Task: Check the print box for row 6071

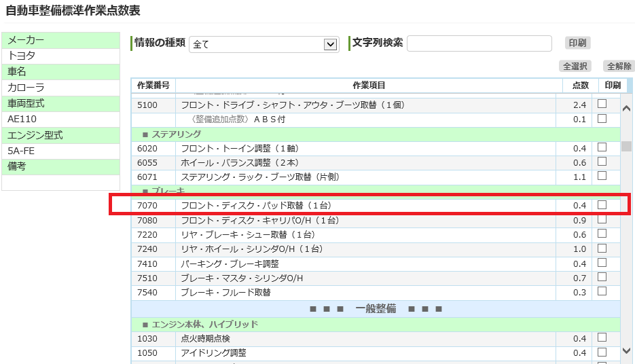Action: pyautogui.click(x=602, y=176)
